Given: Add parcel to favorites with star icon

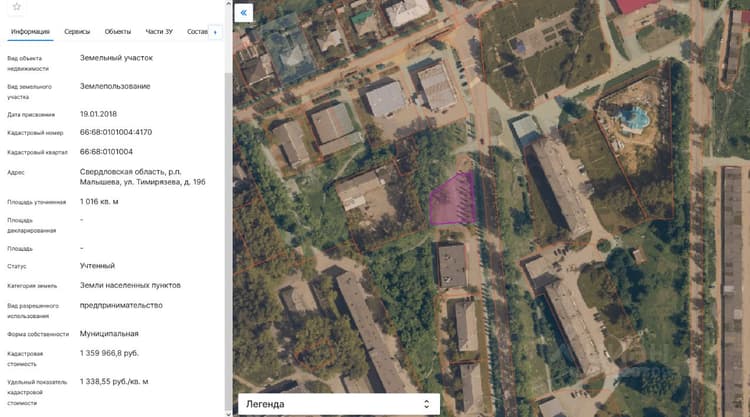Looking at the screenshot, I should pos(16,7).
